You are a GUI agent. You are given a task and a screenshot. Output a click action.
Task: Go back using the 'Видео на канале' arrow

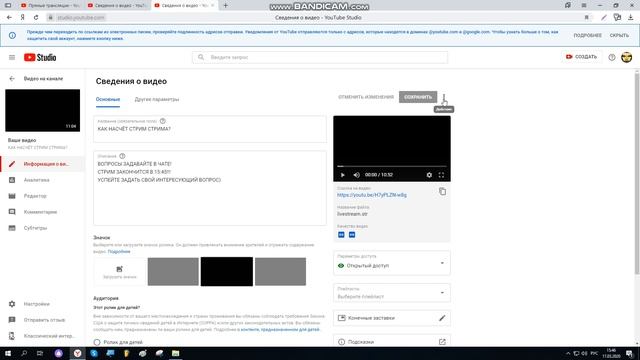click(x=12, y=78)
